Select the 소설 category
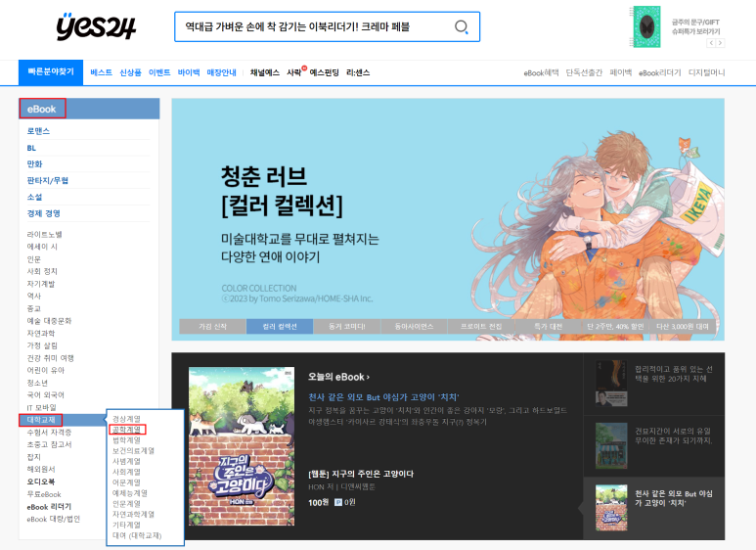Image resolution: width=756 pixels, height=550 pixels. (x=34, y=197)
